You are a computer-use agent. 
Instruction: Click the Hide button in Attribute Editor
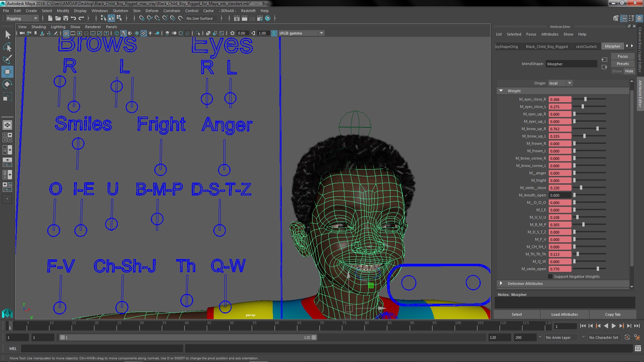coord(629,71)
